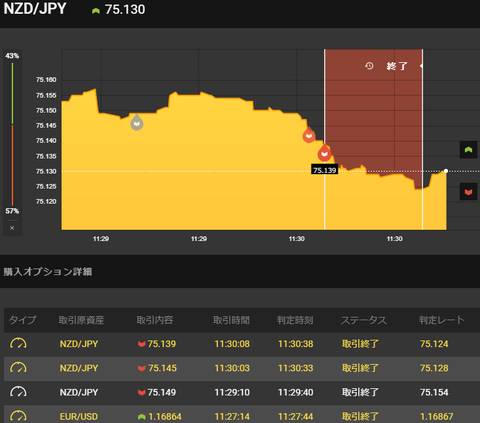The image size is (480, 423).
Task: Click the 取引内容 column header
Action: [155, 320]
